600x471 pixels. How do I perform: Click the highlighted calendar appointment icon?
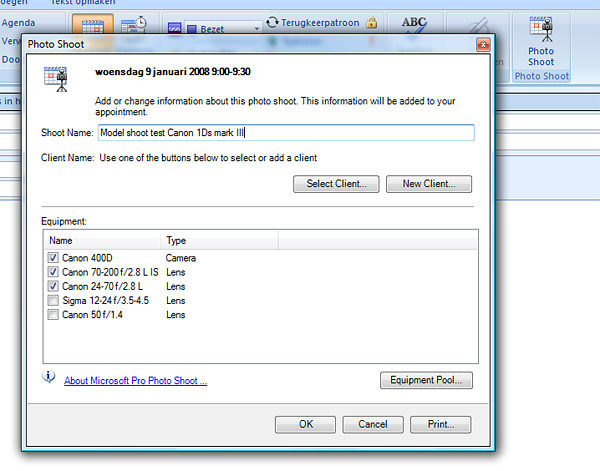(x=93, y=25)
